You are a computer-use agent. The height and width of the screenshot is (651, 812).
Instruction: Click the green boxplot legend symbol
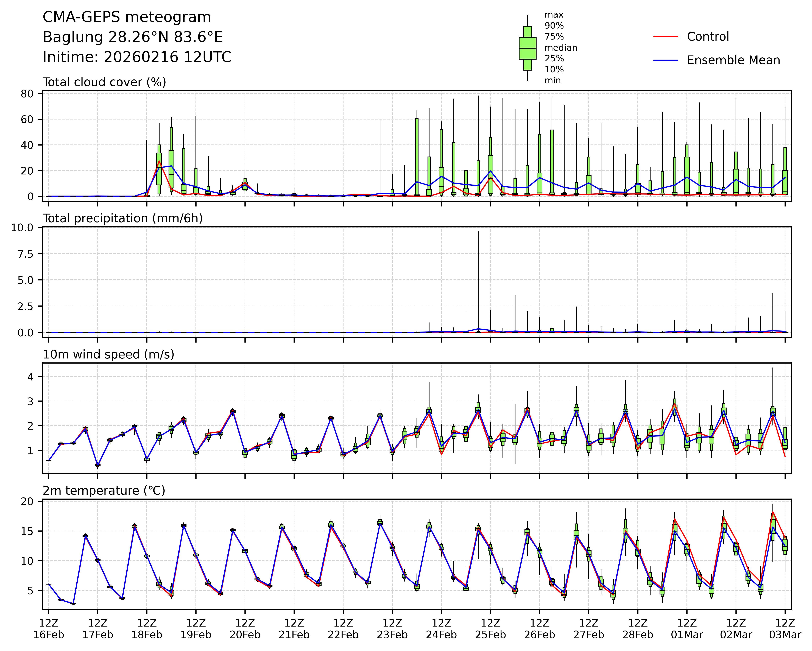(527, 48)
